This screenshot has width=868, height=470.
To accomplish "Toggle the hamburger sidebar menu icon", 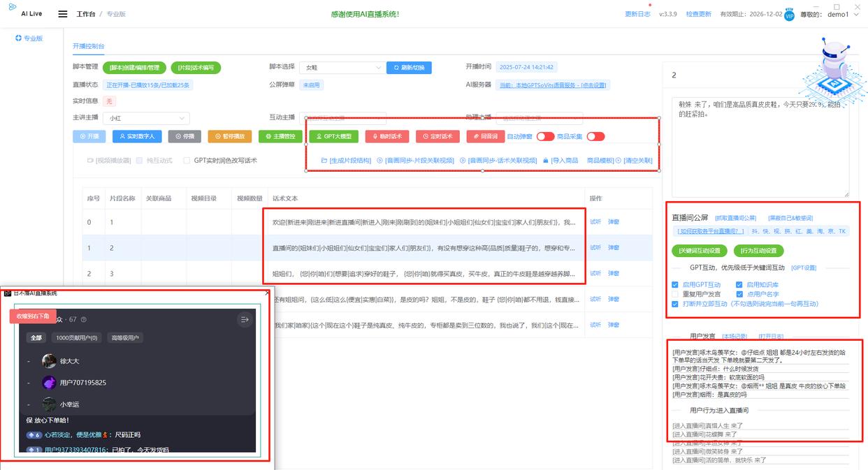I will point(63,14).
